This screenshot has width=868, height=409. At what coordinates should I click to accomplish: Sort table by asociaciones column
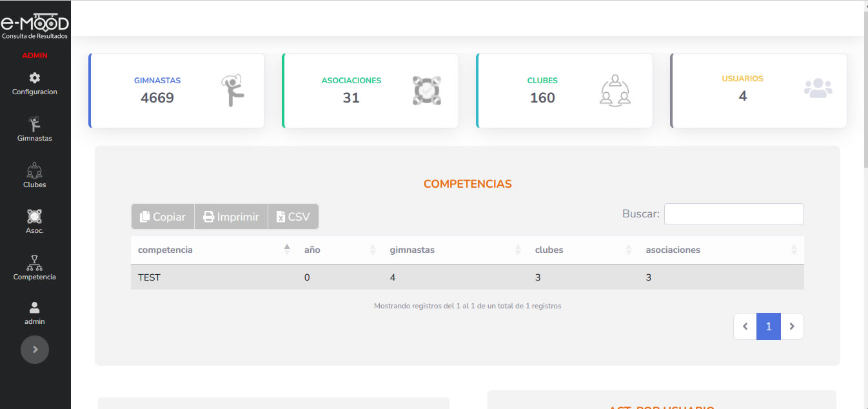673,250
